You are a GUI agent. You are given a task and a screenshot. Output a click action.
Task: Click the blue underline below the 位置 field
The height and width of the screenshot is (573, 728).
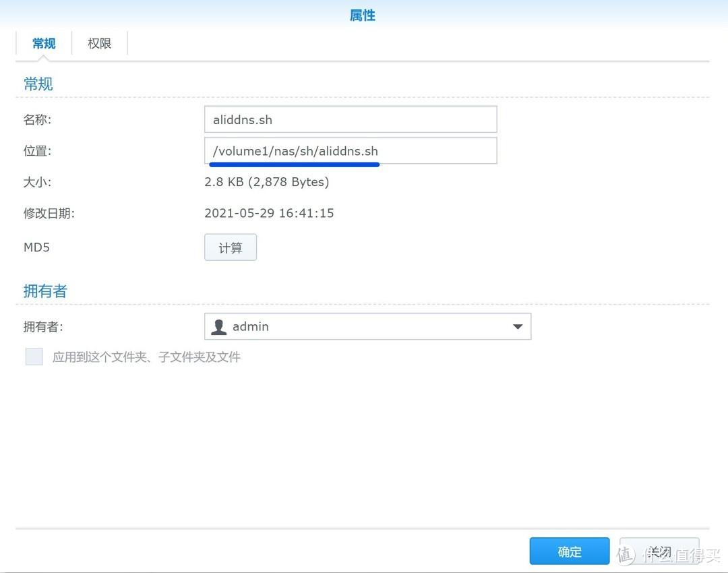295,164
